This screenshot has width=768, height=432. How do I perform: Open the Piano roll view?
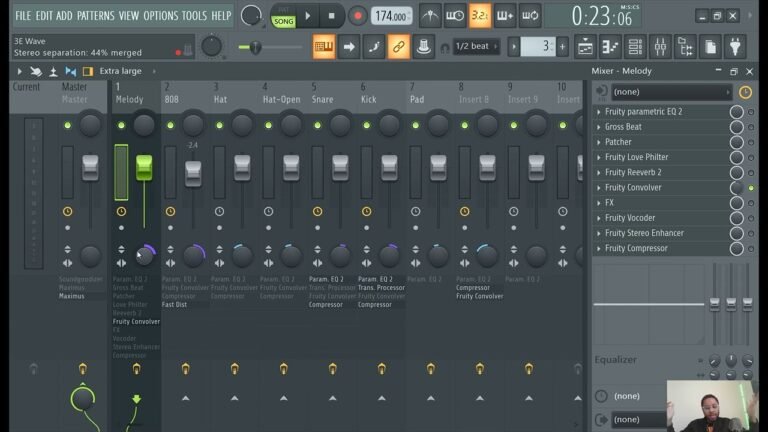click(x=610, y=47)
